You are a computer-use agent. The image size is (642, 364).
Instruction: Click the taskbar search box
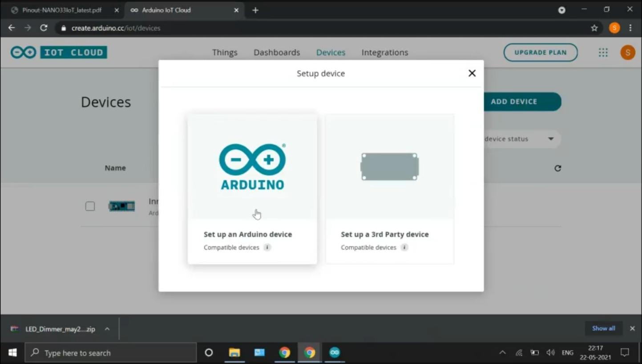click(x=110, y=353)
